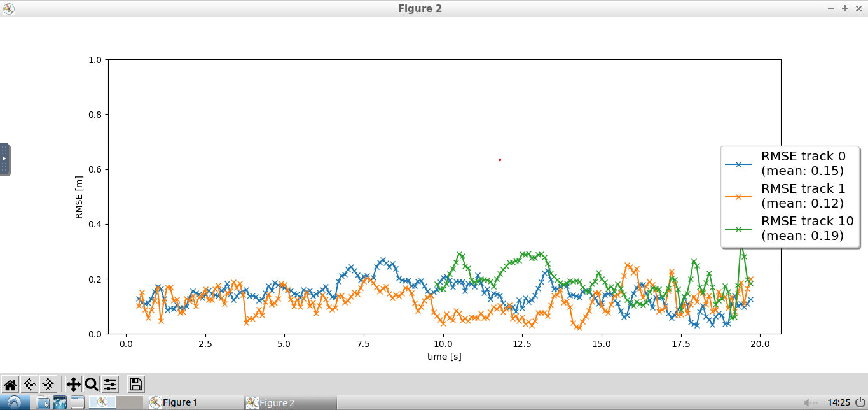Open the system tray volume control
Screen dimensions: 868x410
click(809, 402)
